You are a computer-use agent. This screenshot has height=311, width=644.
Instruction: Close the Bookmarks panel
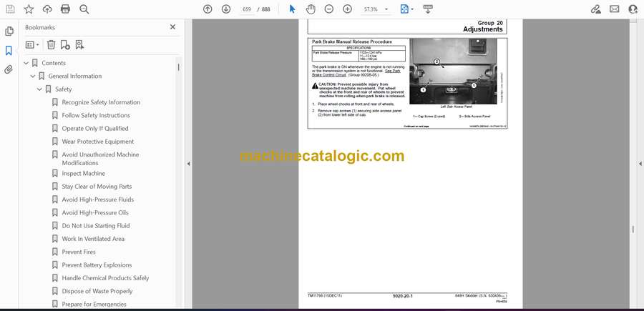tap(172, 27)
